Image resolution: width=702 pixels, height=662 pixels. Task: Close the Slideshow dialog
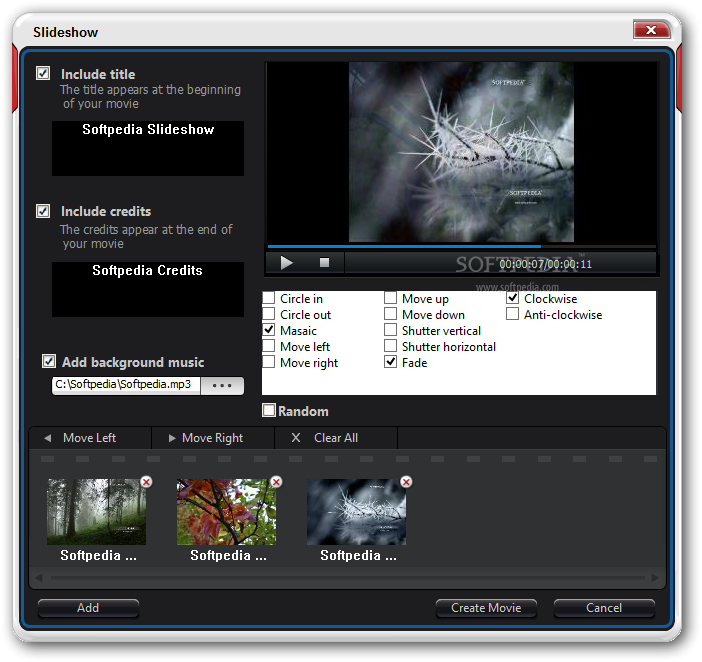click(651, 30)
